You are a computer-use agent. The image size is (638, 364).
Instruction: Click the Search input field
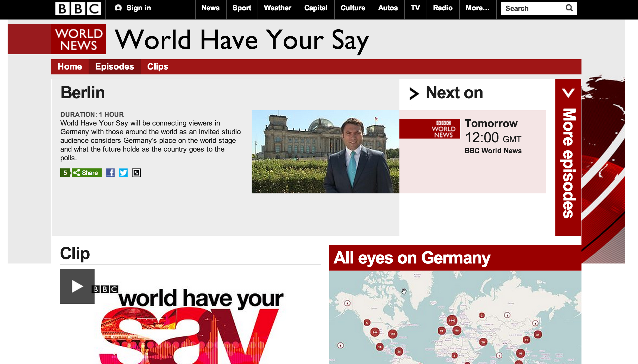pos(533,8)
